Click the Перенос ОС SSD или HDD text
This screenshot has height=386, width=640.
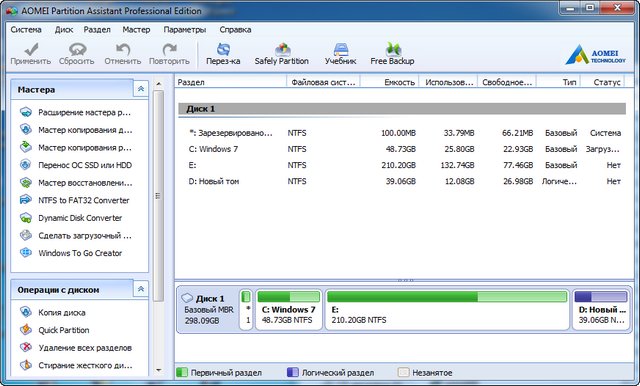(x=85, y=165)
